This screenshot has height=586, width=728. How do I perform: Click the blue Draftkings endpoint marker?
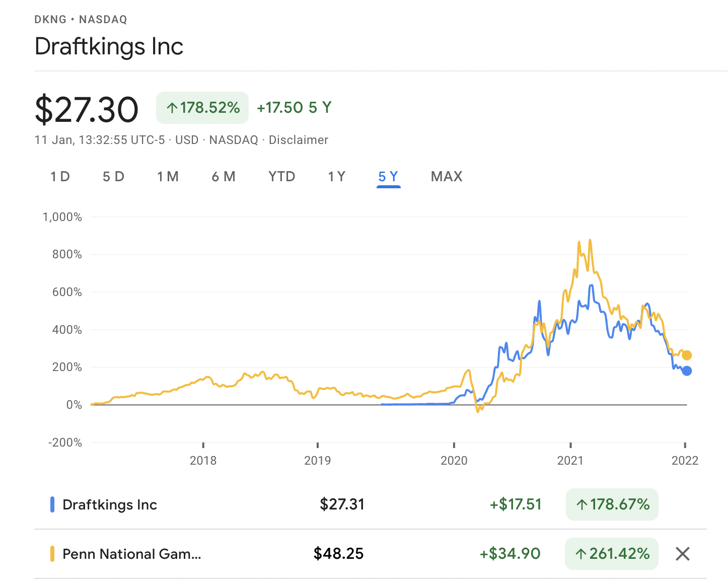tap(687, 371)
